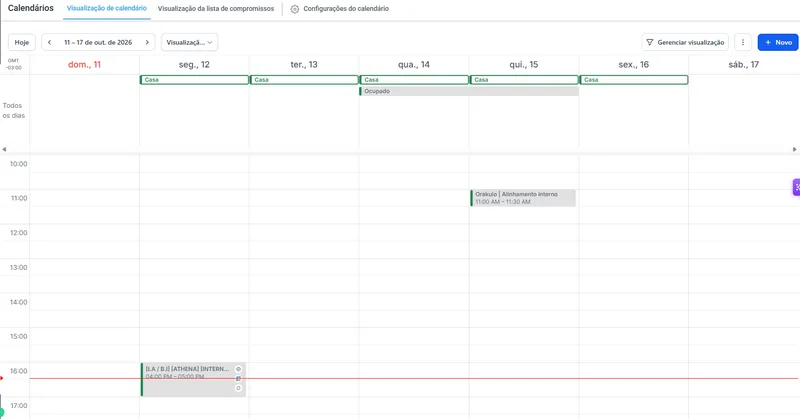Select the qua., 14 day header
The height and width of the screenshot is (419, 800).
pyautogui.click(x=414, y=65)
